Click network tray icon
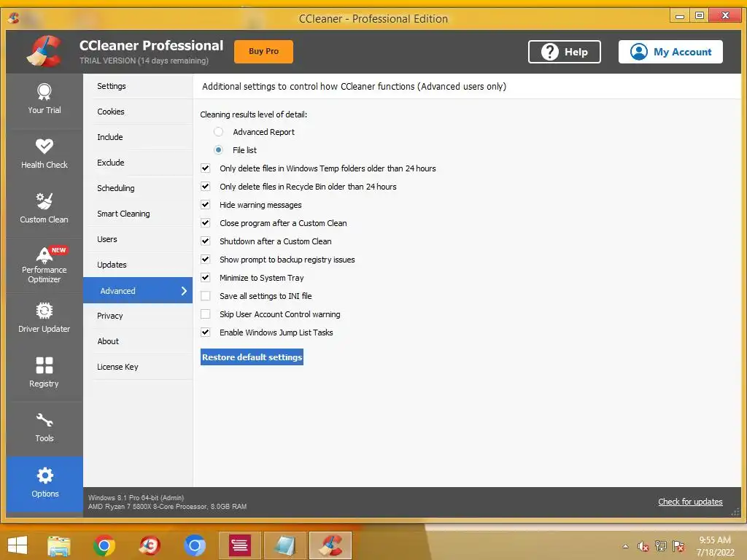 pos(661,546)
